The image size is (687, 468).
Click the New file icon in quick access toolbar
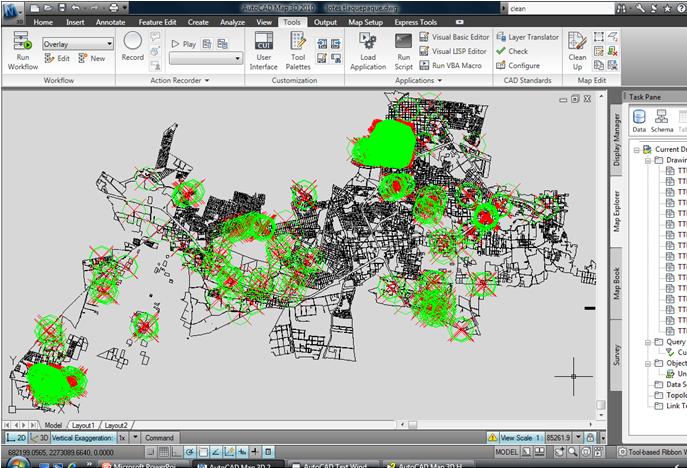click(35, 8)
